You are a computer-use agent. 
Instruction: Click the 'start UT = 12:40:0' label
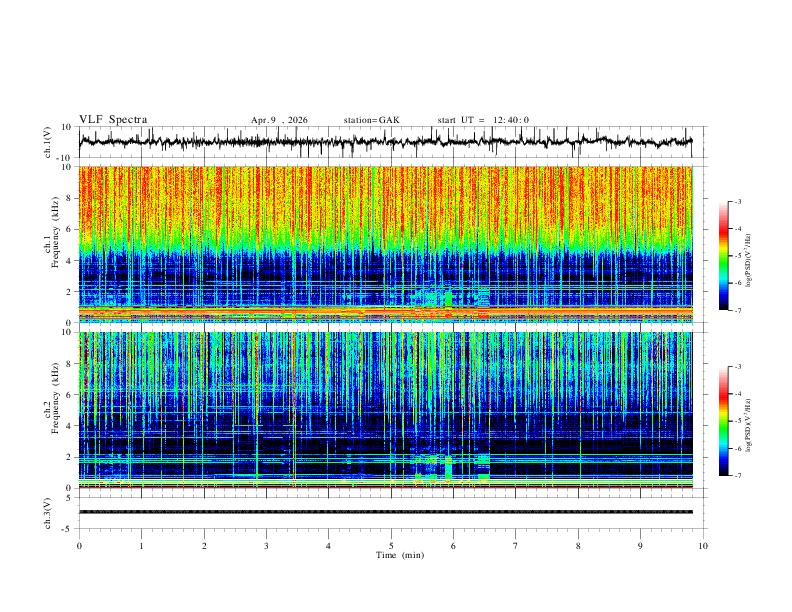pos(483,120)
